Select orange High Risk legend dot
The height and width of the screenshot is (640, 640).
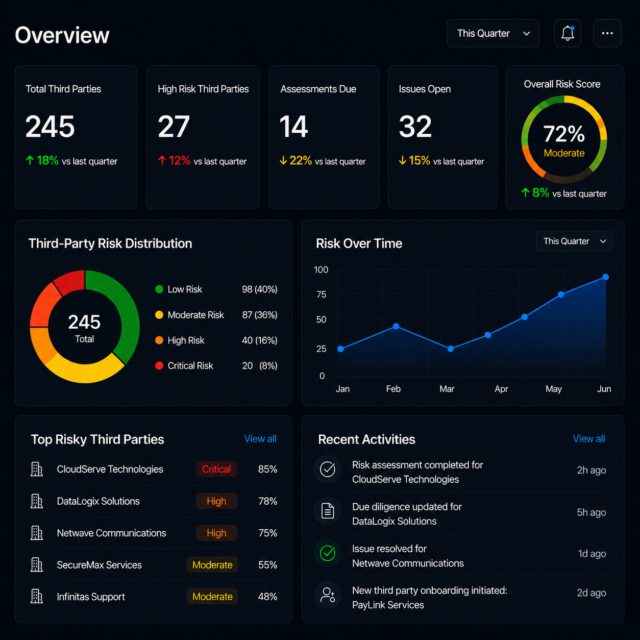(x=159, y=340)
